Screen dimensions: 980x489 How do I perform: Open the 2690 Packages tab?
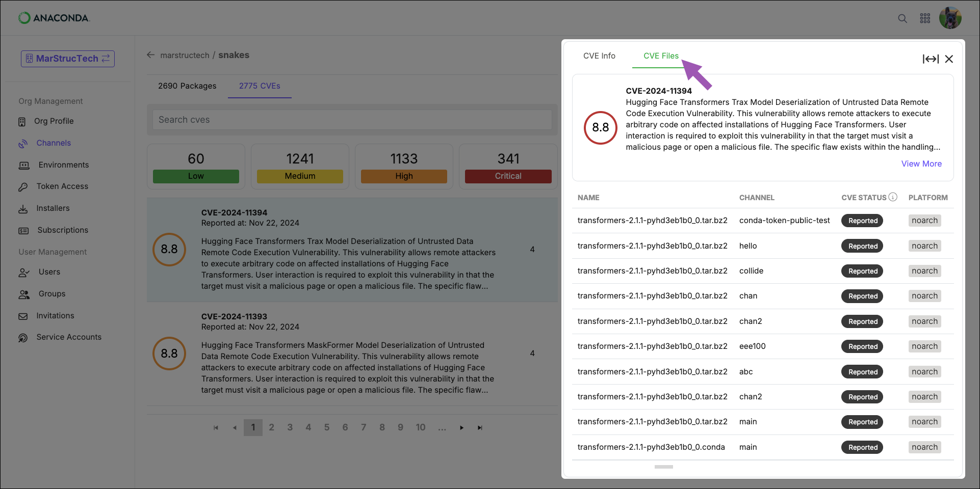(x=187, y=86)
